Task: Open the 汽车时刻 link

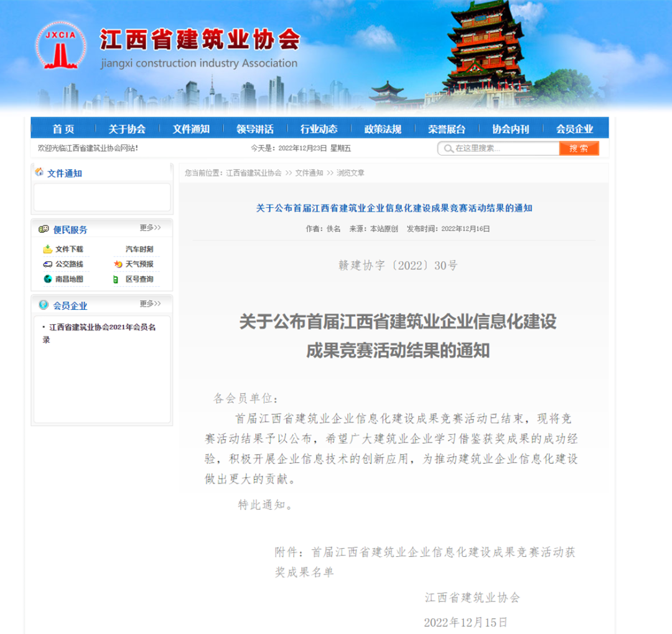Action: (139, 249)
